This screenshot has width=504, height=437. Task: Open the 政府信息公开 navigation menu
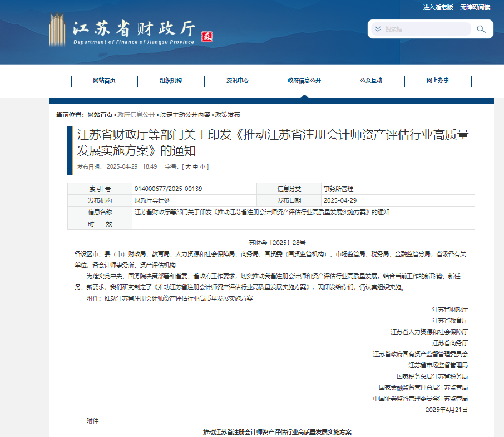pyautogui.click(x=304, y=80)
